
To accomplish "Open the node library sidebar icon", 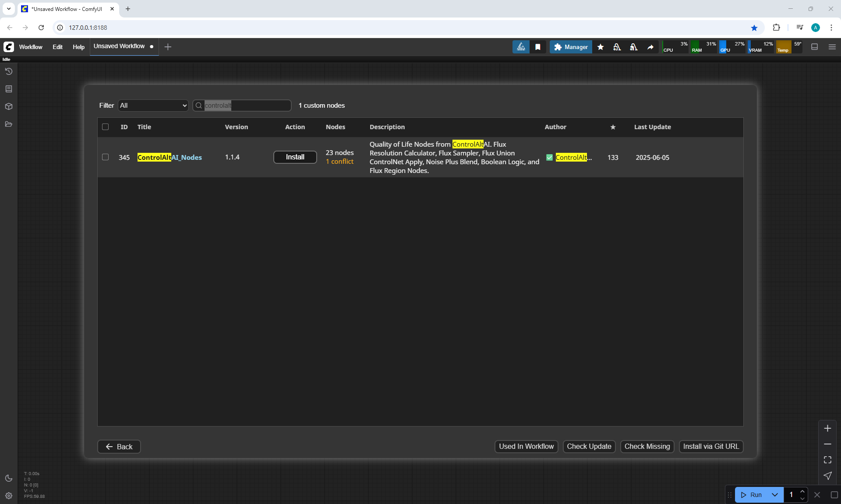I will pyautogui.click(x=8, y=89).
